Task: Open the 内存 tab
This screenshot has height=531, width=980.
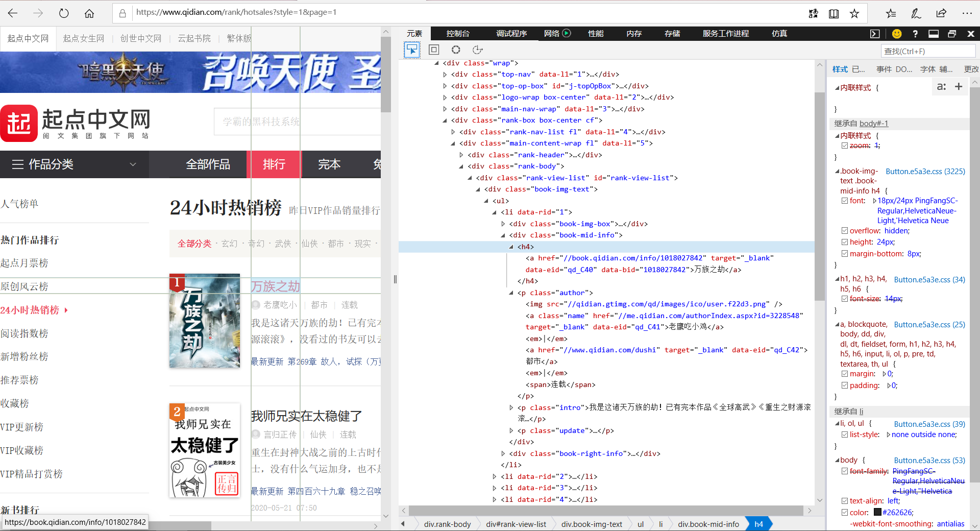Action: [634, 34]
